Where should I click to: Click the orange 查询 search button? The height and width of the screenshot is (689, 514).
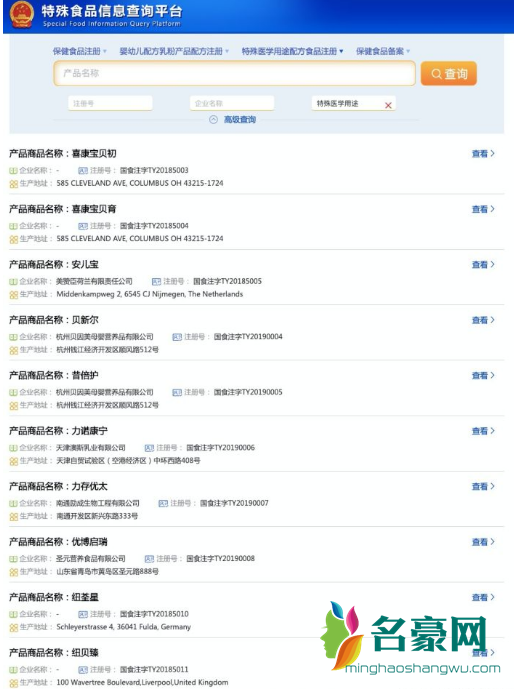tap(449, 73)
